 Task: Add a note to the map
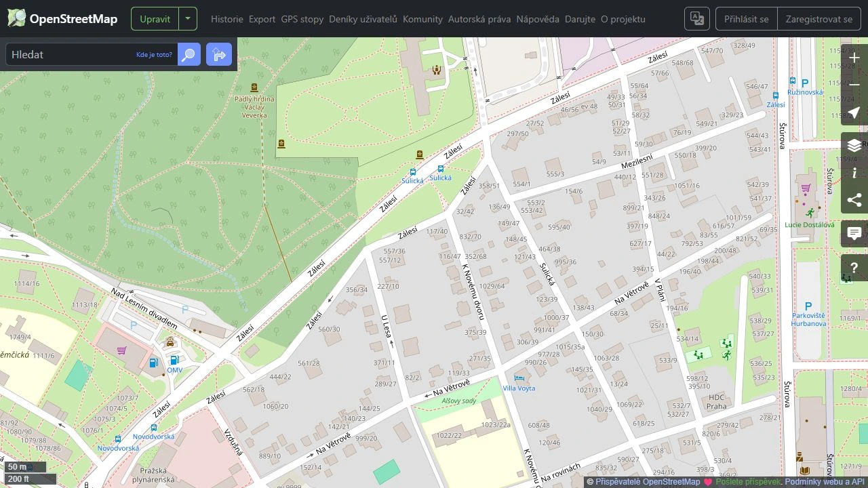(854, 234)
